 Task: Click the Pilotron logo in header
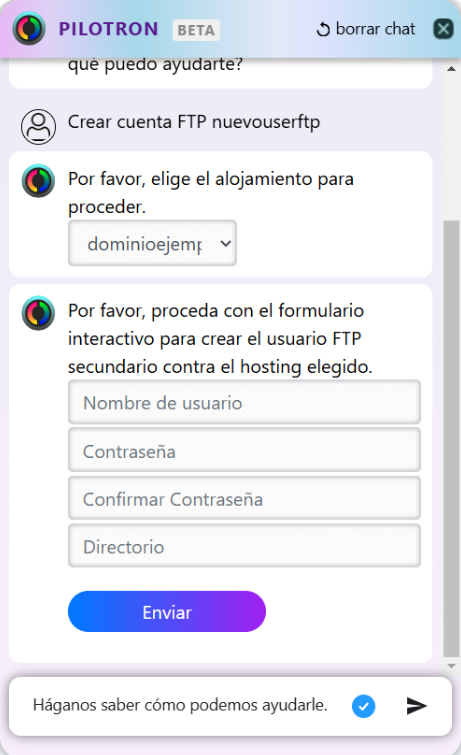[x=29, y=28]
